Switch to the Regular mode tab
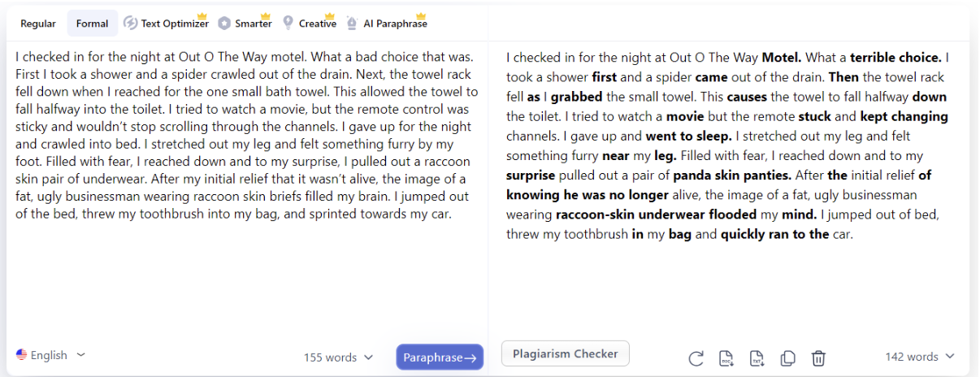The height and width of the screenshot is (377, 980). point(38,24)
